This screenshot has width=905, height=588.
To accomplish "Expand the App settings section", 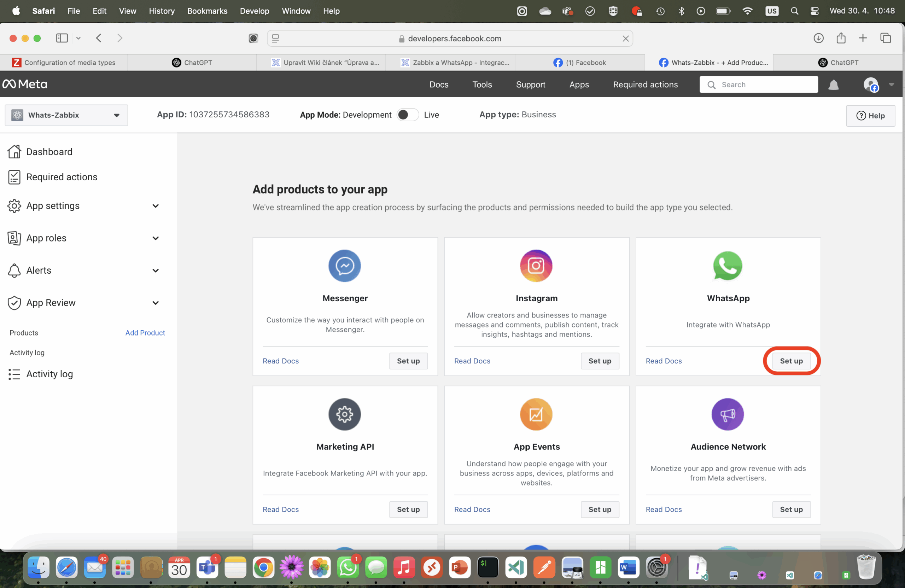I will [x=155, y=206].
